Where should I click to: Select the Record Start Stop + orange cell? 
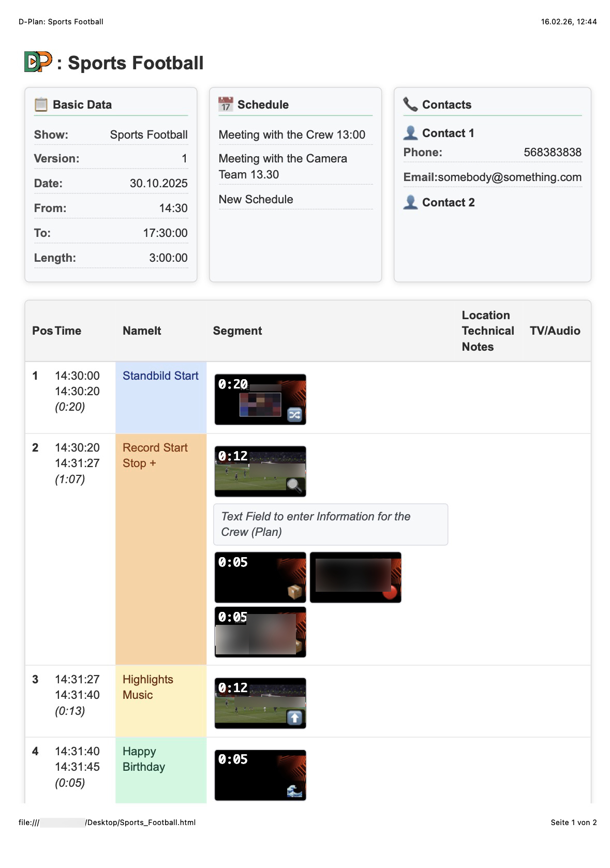[x=161, y=549]
